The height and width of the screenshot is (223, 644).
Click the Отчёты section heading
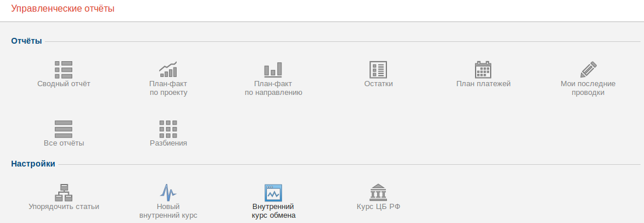26,41
